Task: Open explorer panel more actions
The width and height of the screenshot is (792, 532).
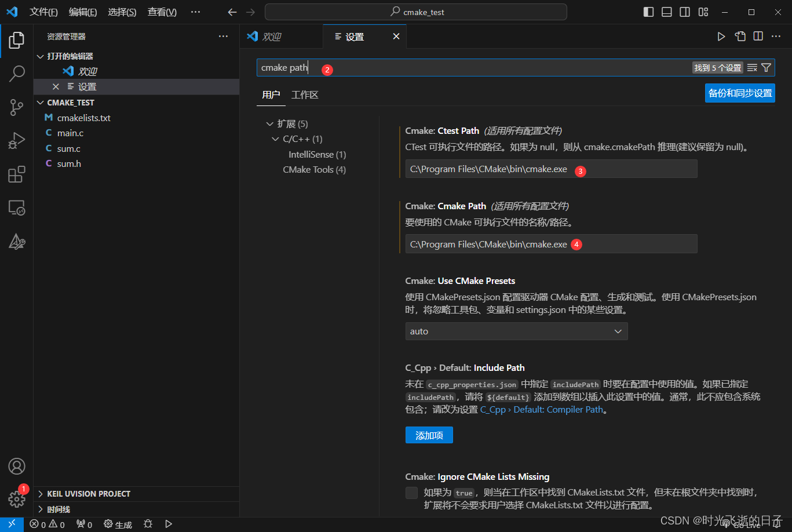Action: [223, 37]
